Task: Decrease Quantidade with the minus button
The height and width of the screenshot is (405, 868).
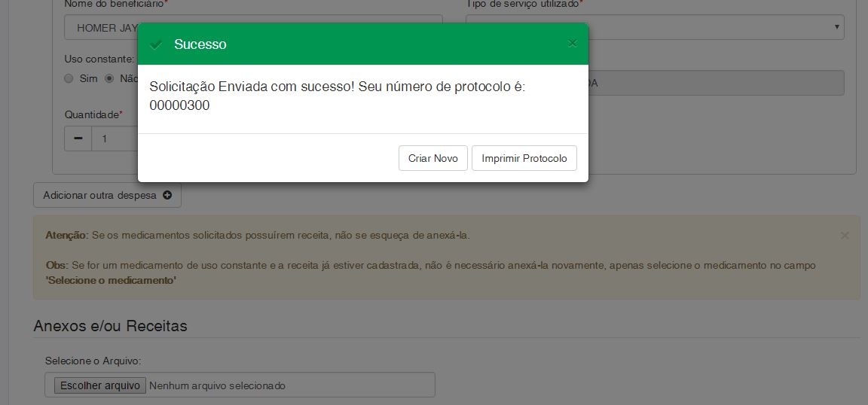Action: point(78,139)
